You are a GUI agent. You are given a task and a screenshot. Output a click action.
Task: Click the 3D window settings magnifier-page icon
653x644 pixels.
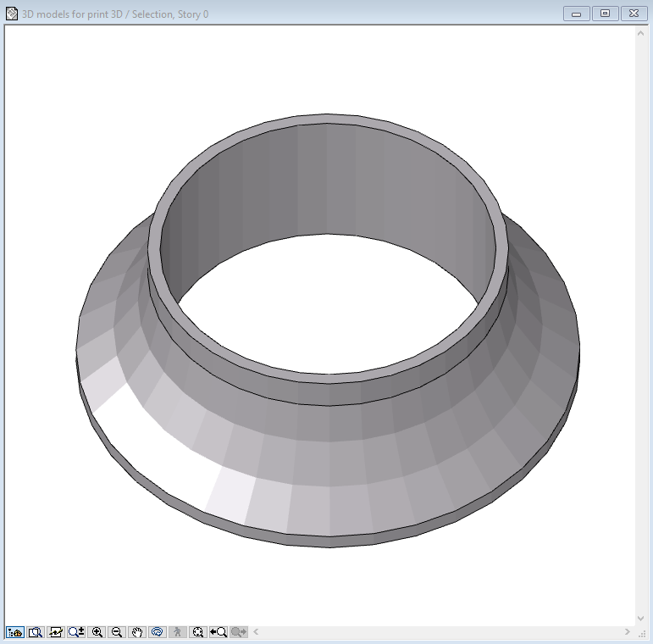click(36, 632)
